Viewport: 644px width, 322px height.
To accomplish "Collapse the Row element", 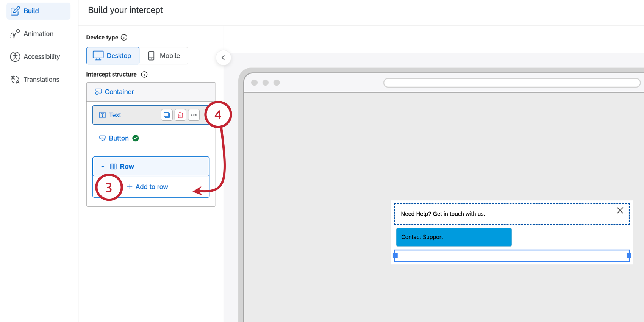I will [x=103, y=167].
